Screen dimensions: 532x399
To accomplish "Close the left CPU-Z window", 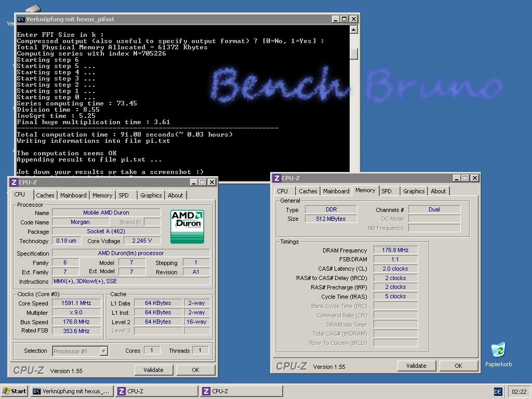I will tap(212, 182).
